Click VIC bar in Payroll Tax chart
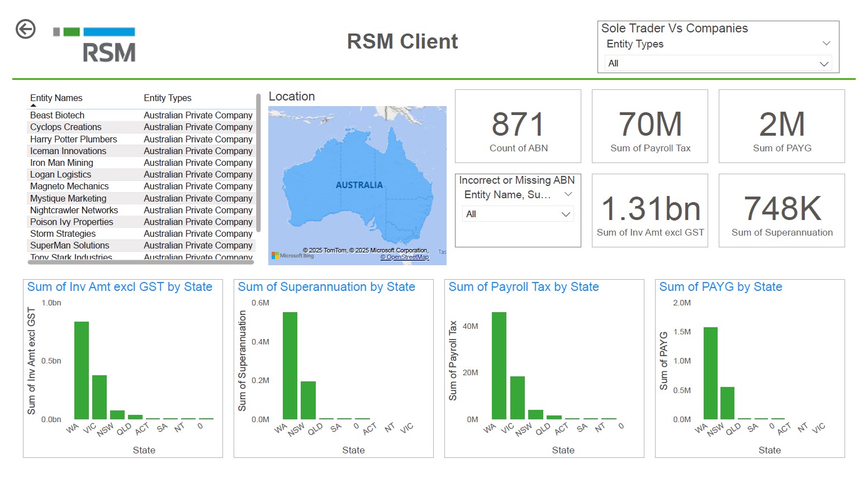 click(x=517, y=398)
